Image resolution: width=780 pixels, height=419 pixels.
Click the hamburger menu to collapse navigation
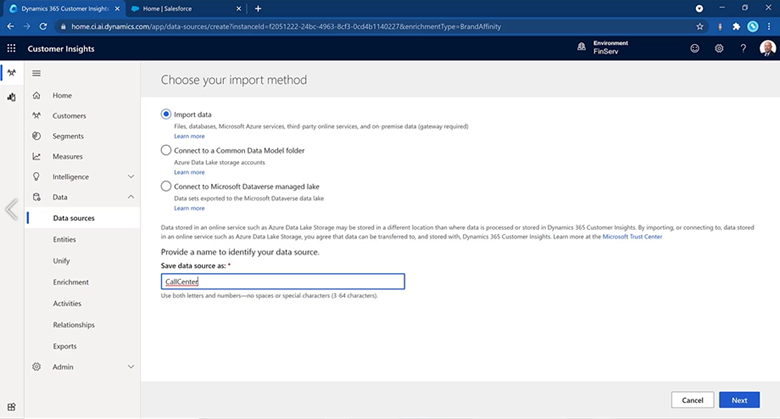[x=36, y=73]
